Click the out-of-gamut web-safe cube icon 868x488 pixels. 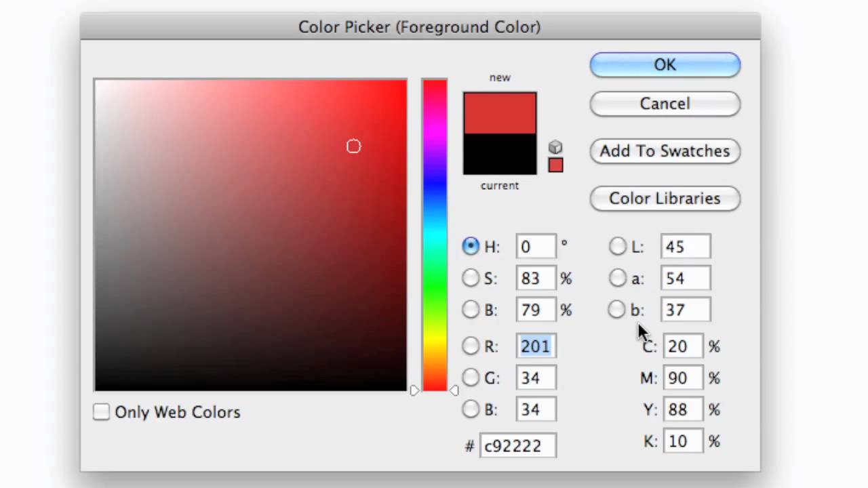(555, 147)
